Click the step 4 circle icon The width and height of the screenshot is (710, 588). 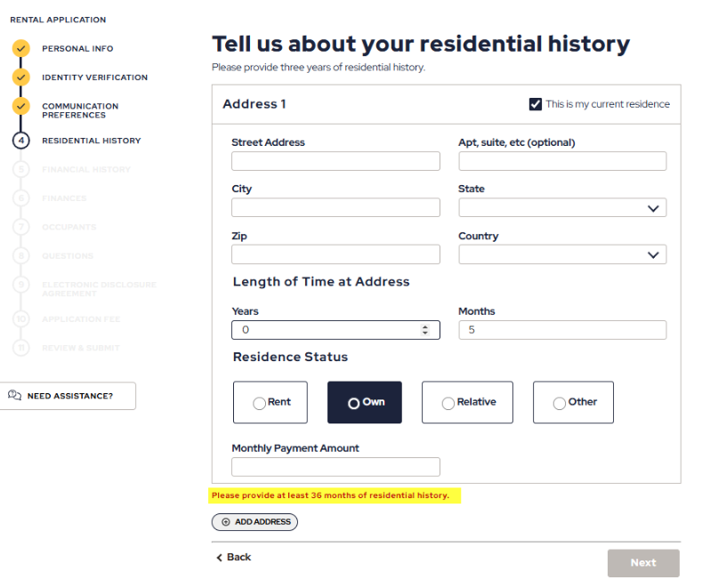click(20, 141)
